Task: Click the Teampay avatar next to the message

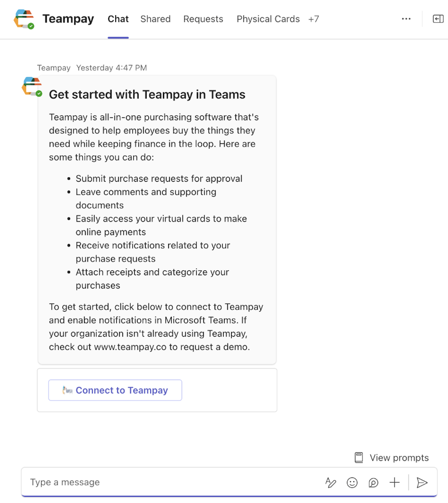Action: click(x=31, y=87)
